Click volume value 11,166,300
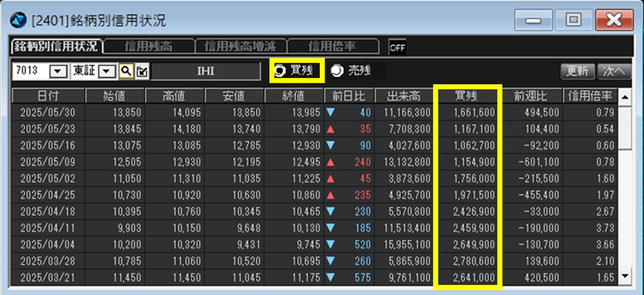This screenshot has height=295, width=644. (408, 113)
